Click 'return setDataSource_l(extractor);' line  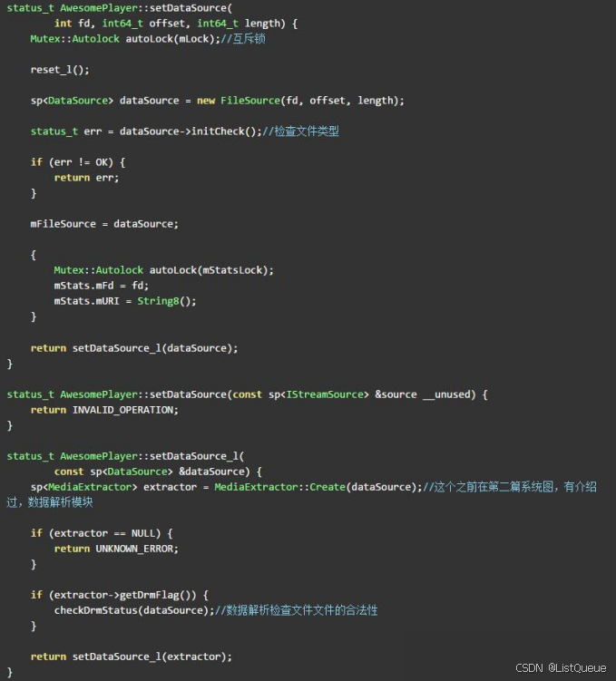(132, 657)
